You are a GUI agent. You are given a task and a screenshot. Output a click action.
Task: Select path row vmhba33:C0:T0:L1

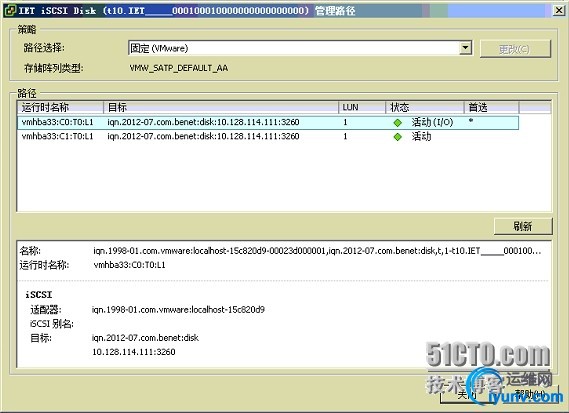(x=268, y=122)
